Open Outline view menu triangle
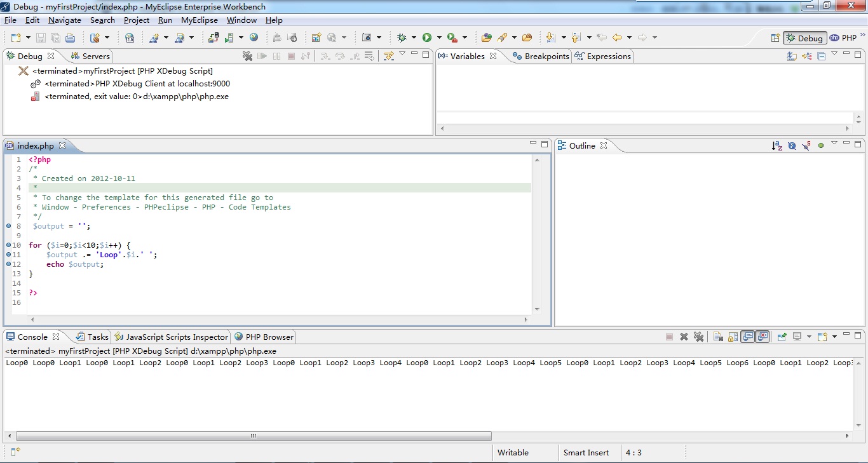The image size is (868, 463). (834, 144)
